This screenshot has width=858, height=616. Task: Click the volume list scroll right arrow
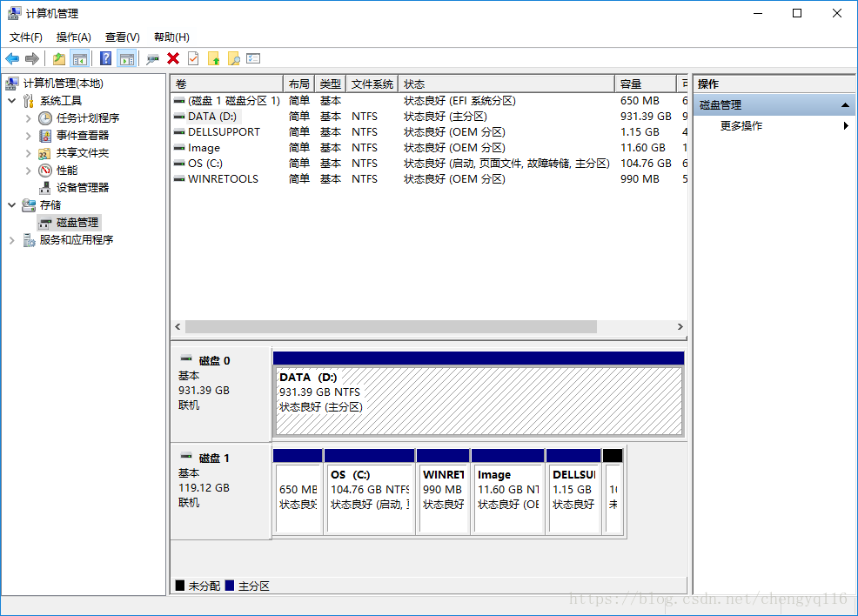680,326
